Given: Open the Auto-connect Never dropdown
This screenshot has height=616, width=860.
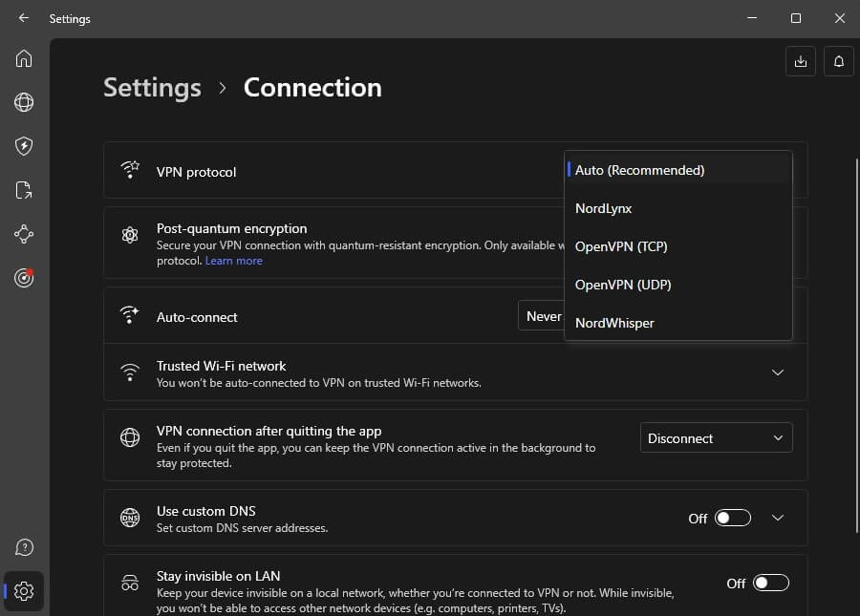Looking at the screenshot, I should pyautogui.click(x=542, y=316).
